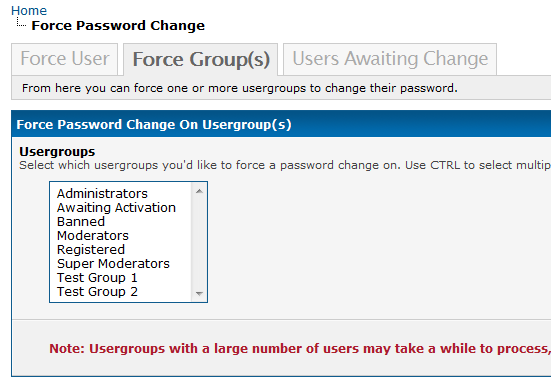The height and width of the screenshot is (381, 551).
Task: Click the listbox scroll down arrow
Action: tap(199, 293)
